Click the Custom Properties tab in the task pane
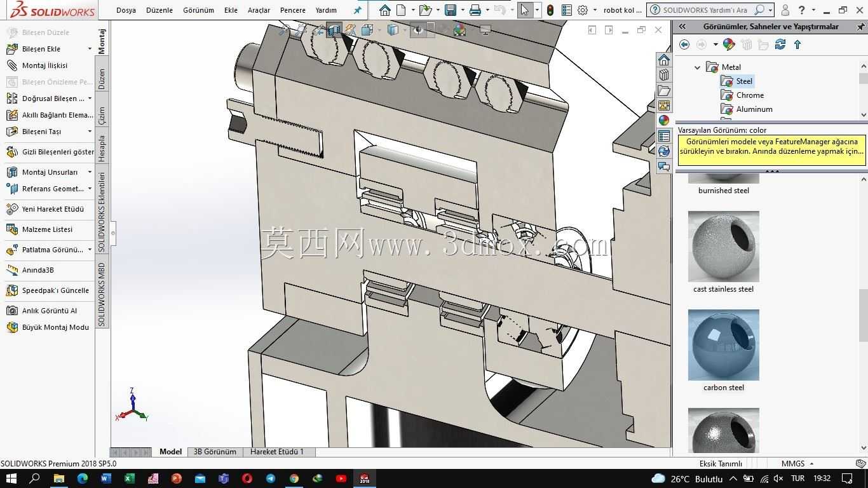868x488 pixels. point(664,136)
